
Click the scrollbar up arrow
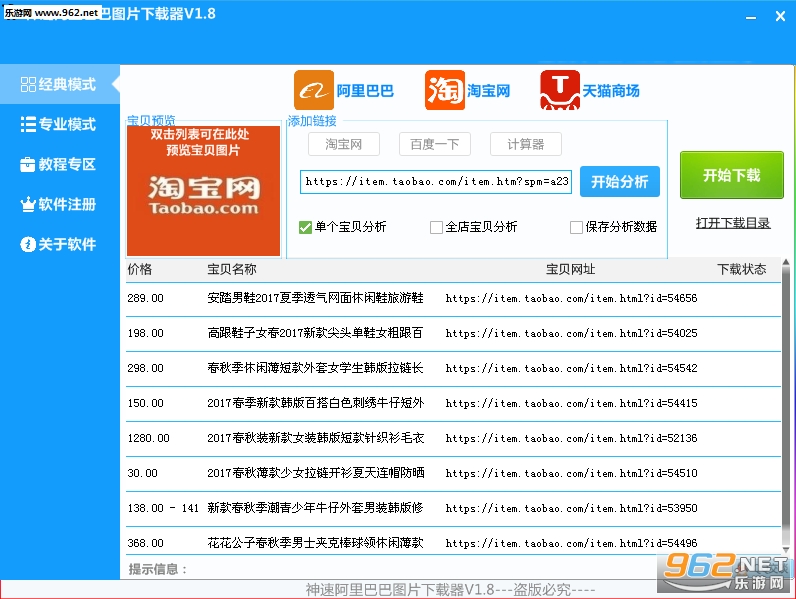pyautogui.click(x=786, y=262)
